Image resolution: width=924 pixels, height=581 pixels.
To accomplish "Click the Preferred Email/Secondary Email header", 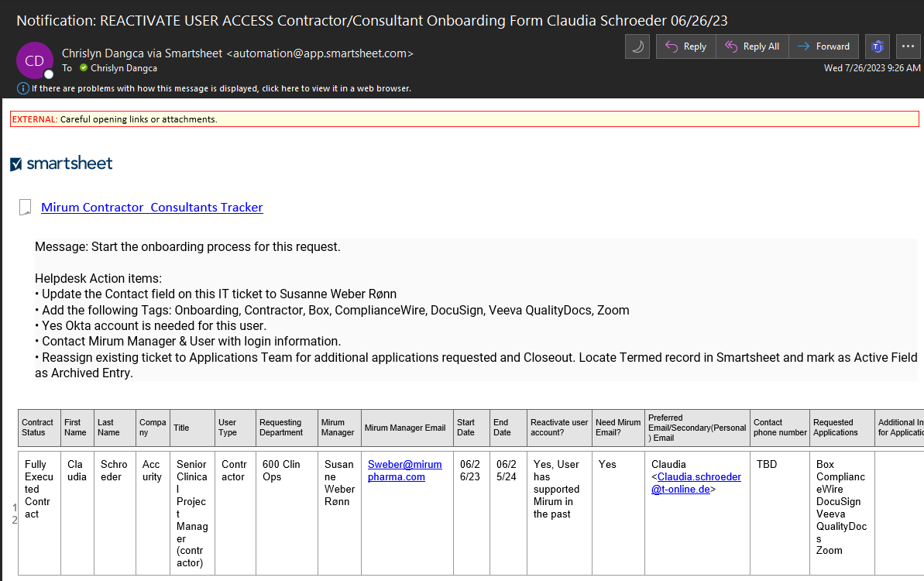I will click(x=697, y=427).
